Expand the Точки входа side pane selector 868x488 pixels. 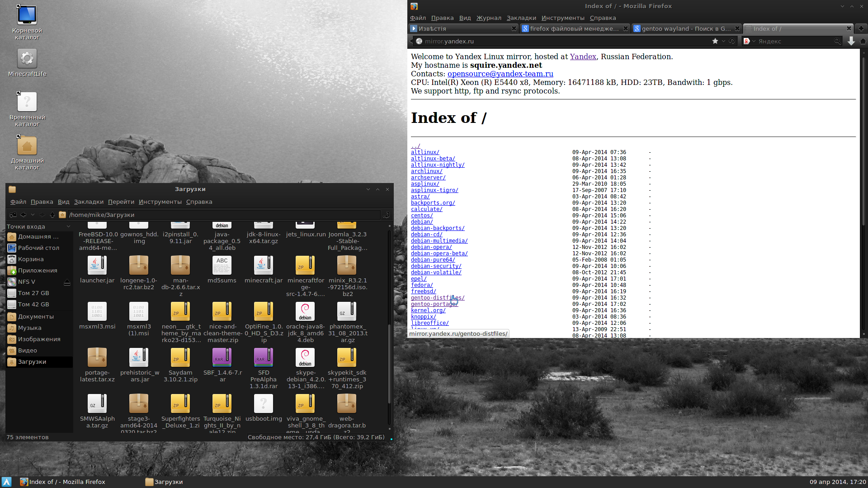[68, 226]
